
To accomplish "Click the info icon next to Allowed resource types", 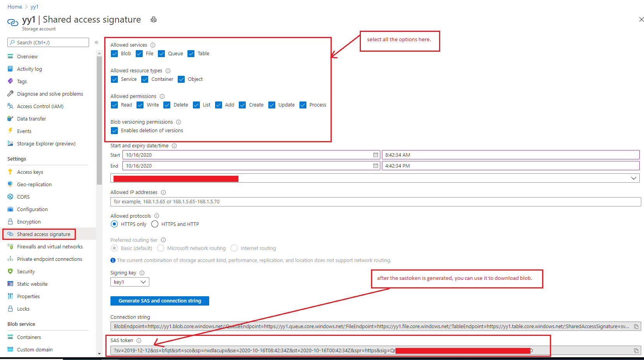I will point(168,71).
